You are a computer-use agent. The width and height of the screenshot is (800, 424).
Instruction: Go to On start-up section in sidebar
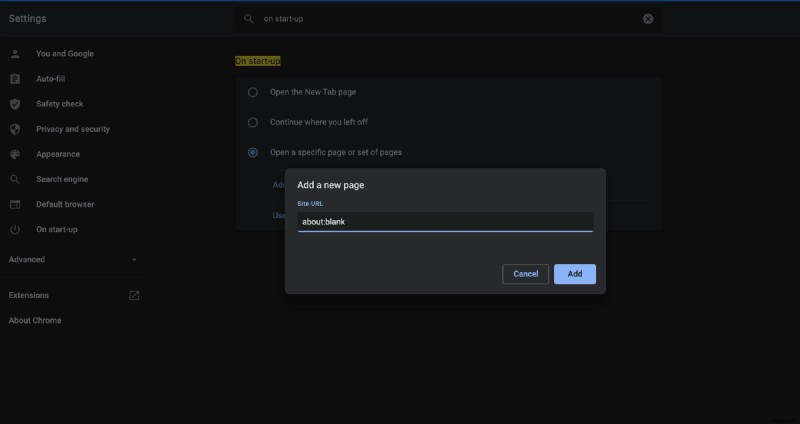(x=57, y=230)
